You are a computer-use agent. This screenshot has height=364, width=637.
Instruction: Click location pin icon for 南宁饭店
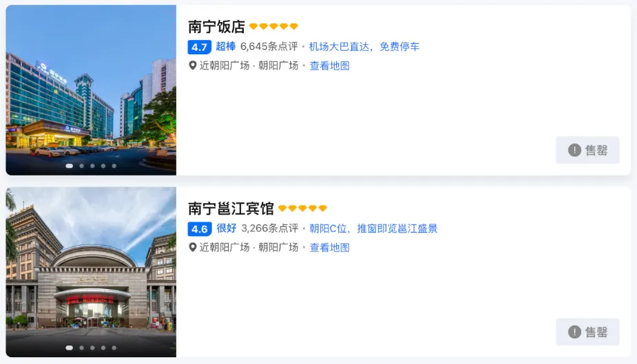(193, 65)
